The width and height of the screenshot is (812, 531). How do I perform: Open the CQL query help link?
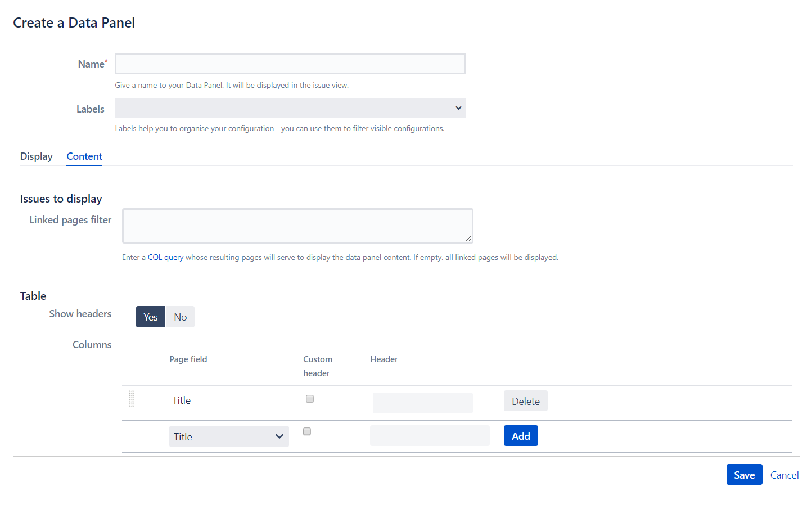pos(165,257)
